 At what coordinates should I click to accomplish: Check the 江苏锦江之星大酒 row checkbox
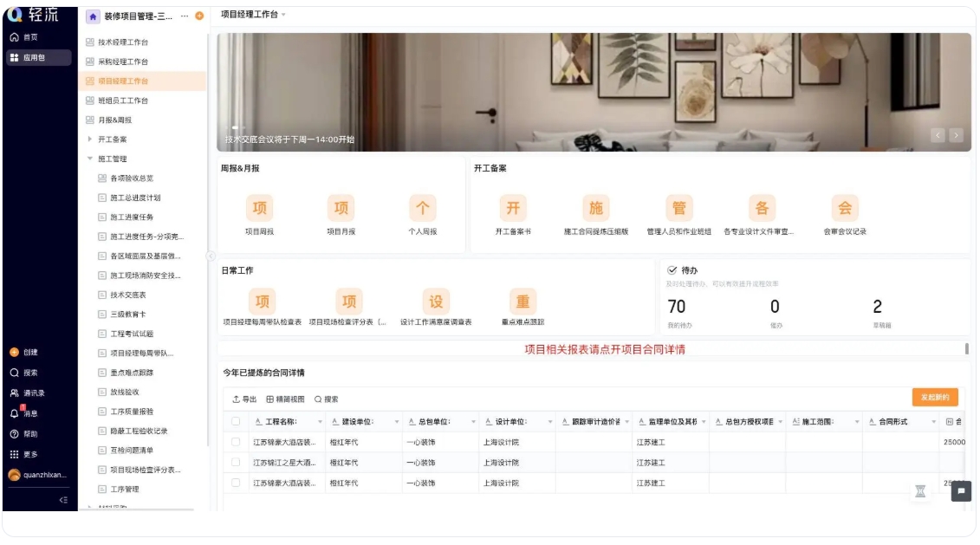[x=236, y=462]
